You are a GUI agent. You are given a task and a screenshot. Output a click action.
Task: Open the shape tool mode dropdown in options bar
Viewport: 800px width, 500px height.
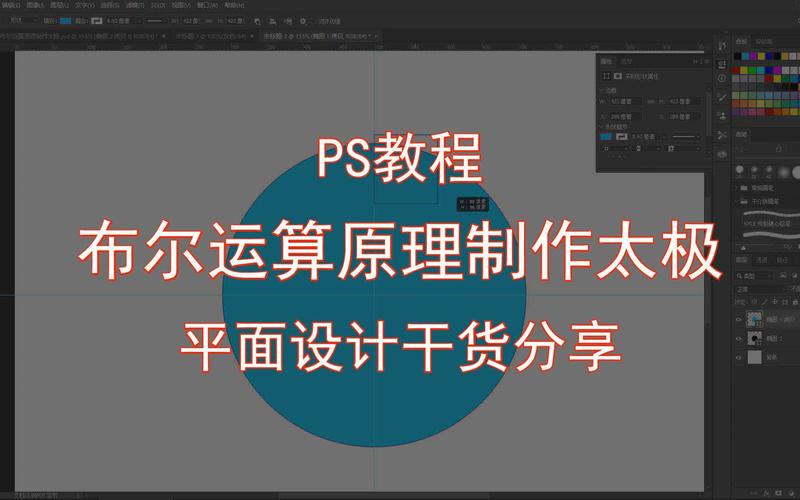point(23,21)
